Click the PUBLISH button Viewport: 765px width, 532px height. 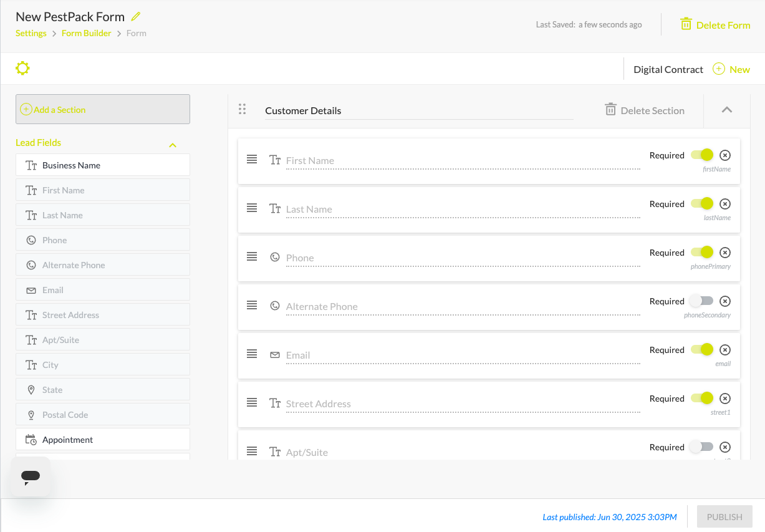tap(724, 517)
